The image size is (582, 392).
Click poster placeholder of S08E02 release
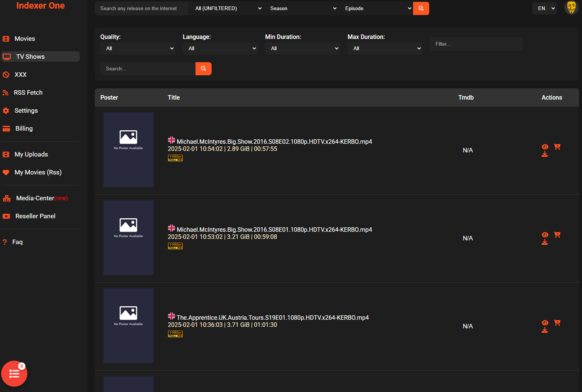tap(128, 150)
